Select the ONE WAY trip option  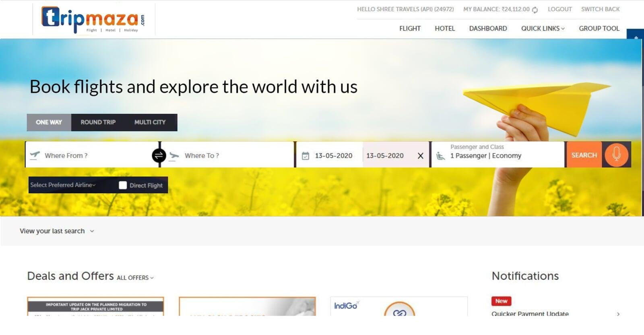49,122
